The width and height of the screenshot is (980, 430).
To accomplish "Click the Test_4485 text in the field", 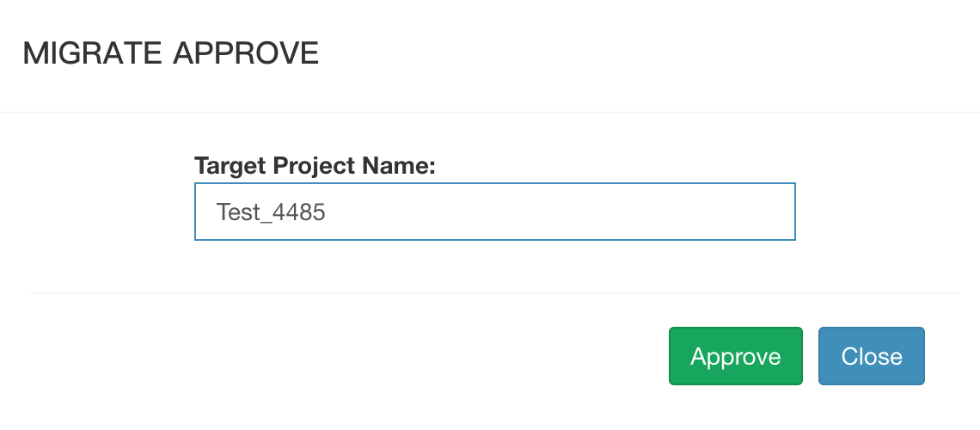I will point(271,212).
